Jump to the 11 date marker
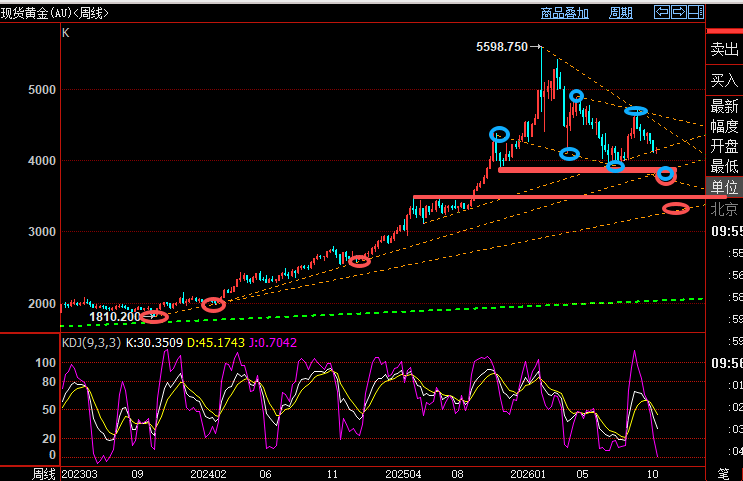The width and height of the screenshot is (743, 481). click(332, 474)
